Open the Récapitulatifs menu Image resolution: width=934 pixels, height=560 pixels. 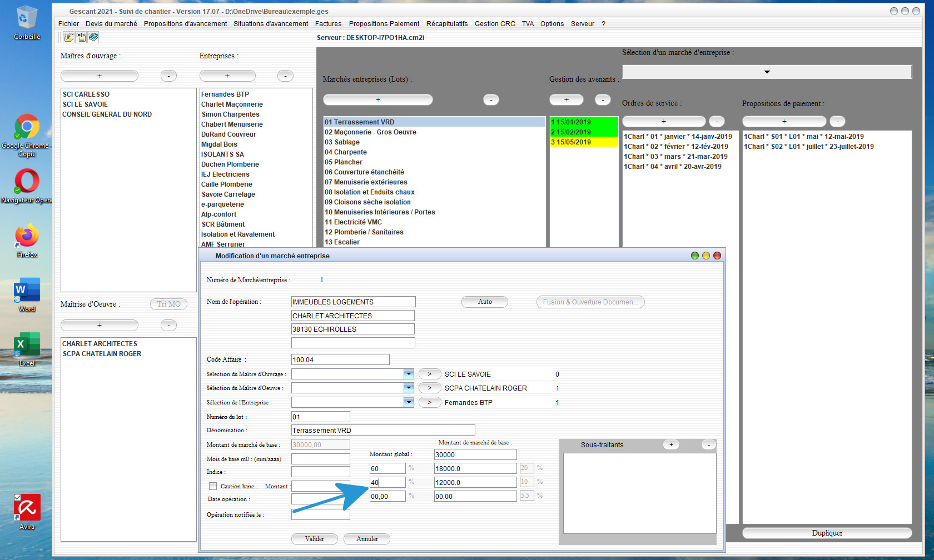tap(447, 24)
